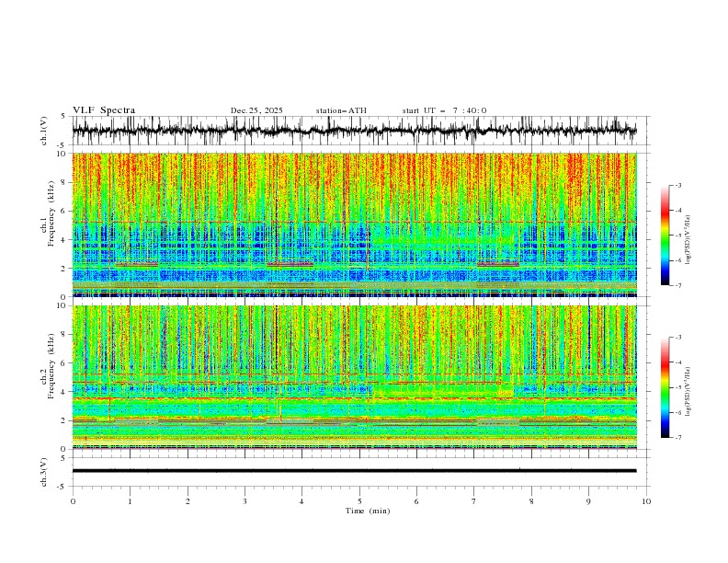This screenshot has height=563, width=728.
Task: Select the ch.3 voltage trace panel
Action: click(x=360, y=472)
